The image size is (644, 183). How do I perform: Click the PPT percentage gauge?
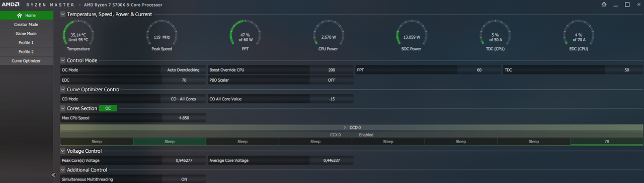point(245,35)
